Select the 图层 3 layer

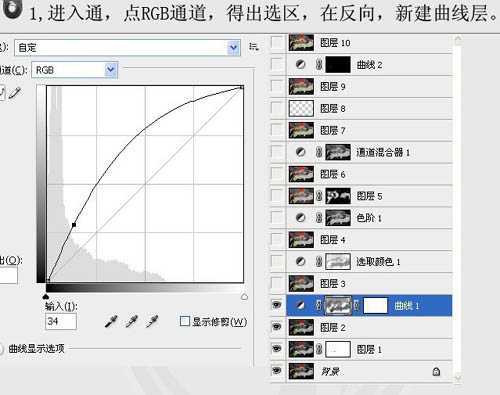[x=369, y=284]
